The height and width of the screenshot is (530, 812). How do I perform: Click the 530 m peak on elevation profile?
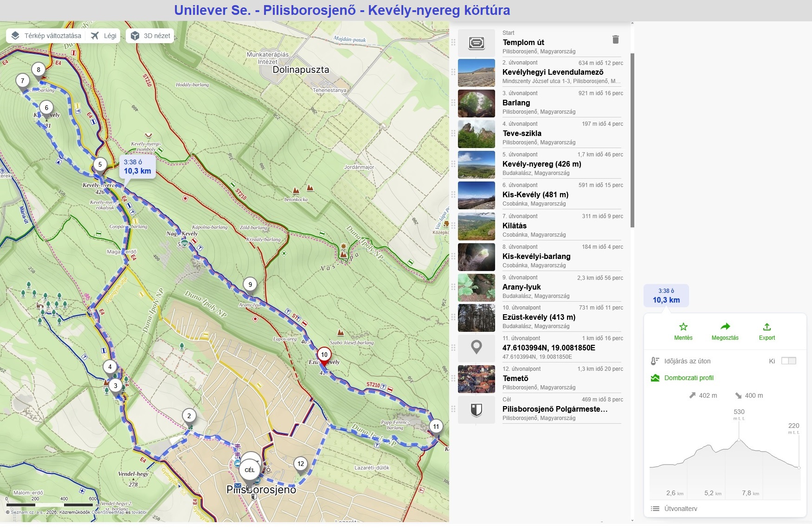click(739, 440)
